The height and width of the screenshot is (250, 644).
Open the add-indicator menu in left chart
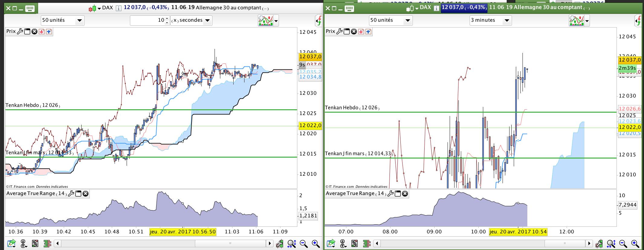point(268,21)
